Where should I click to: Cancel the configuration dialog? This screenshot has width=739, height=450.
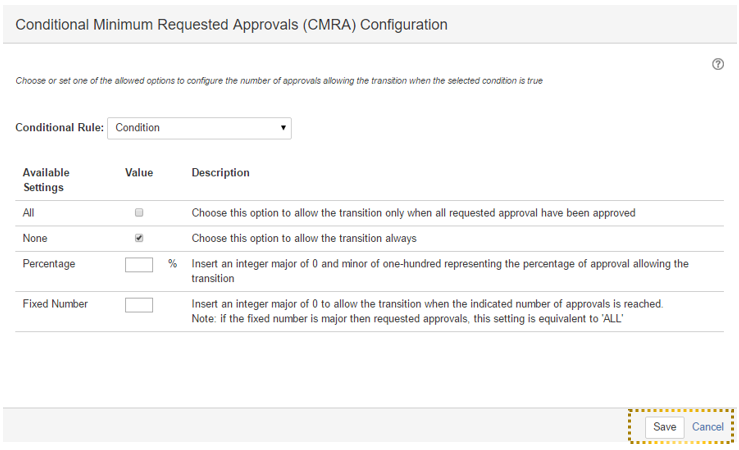pos(708,427)
